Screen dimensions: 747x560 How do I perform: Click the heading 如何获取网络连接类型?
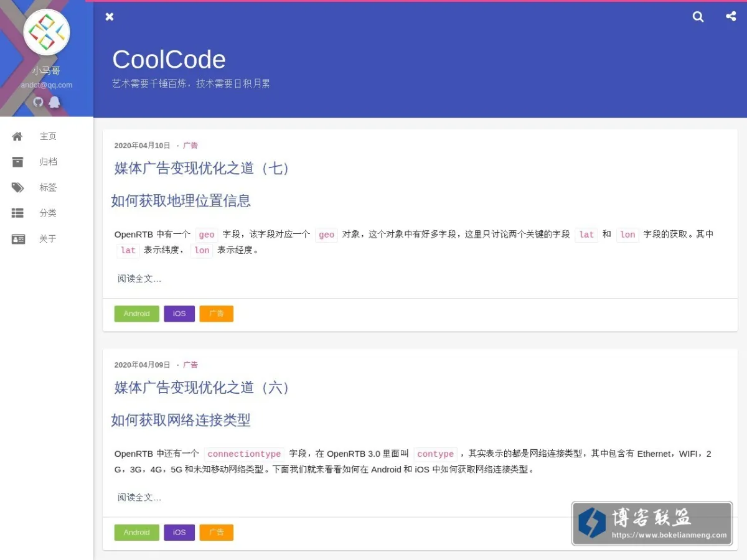coord(181,420)
